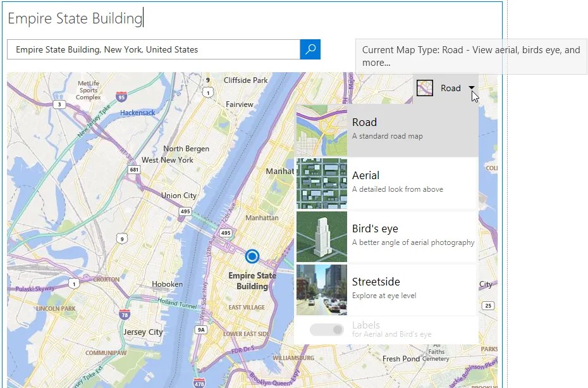The image size is (588, 388).
Task: Click the I-478 highway shield
Action: tap(199, 383)
